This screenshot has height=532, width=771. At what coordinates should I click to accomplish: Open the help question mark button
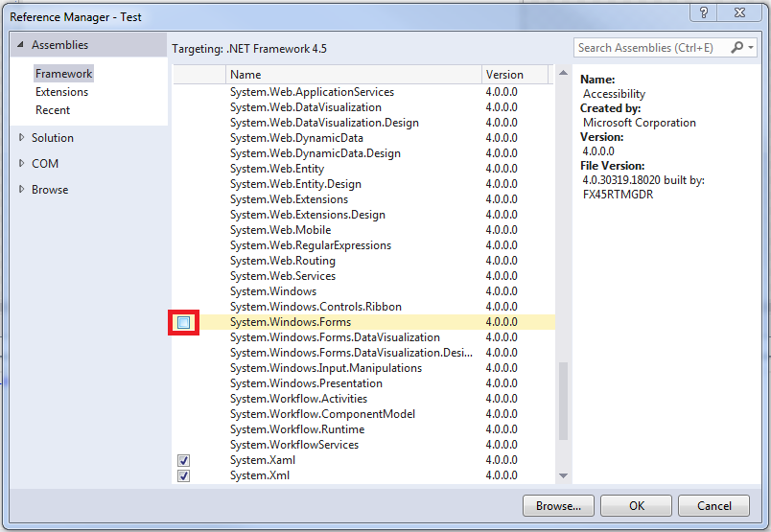tap(704, 12)
